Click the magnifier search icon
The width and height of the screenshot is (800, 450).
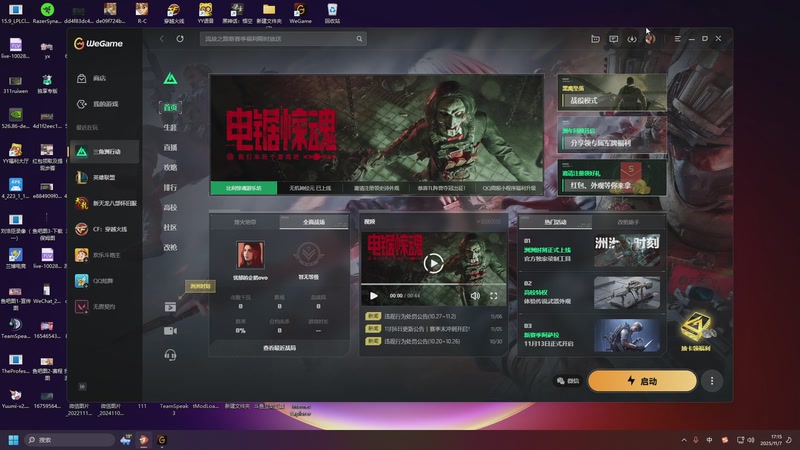point(359,39)
